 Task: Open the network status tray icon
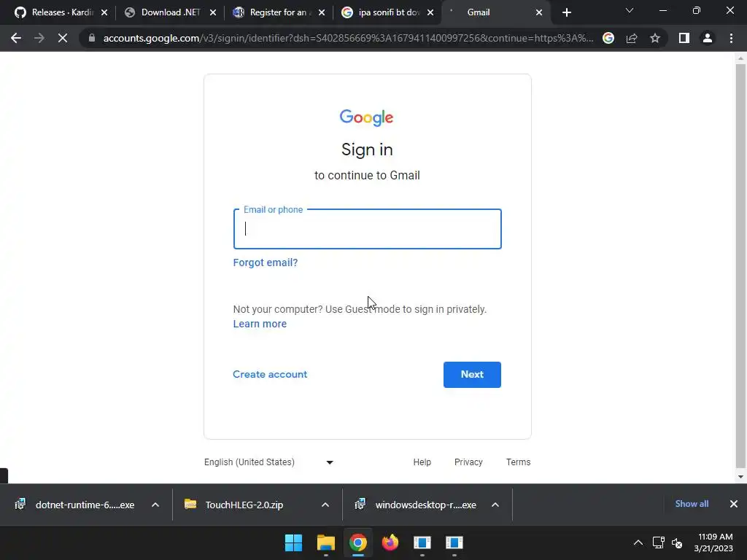[x=659, y=542]
